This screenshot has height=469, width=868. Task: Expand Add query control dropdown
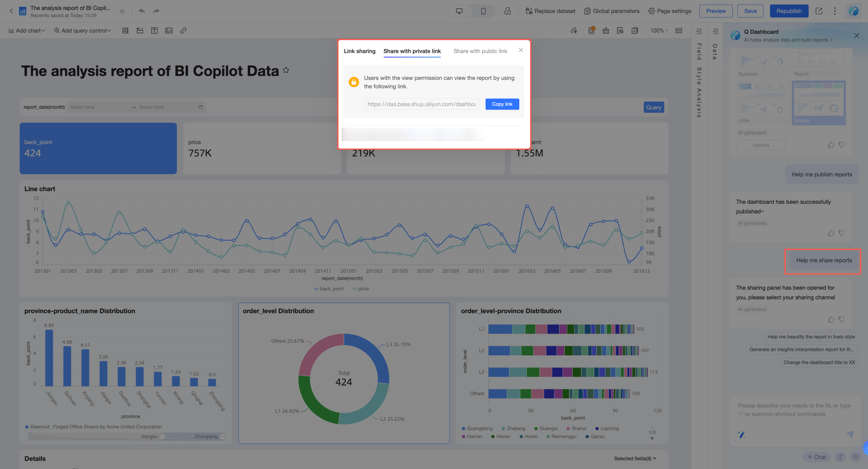pos(83,31)
